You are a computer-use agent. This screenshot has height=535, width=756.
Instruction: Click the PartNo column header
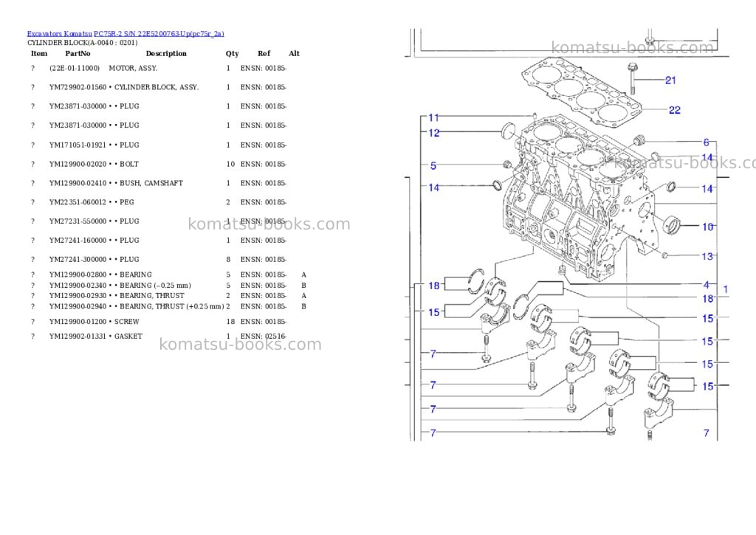[78, 53]
